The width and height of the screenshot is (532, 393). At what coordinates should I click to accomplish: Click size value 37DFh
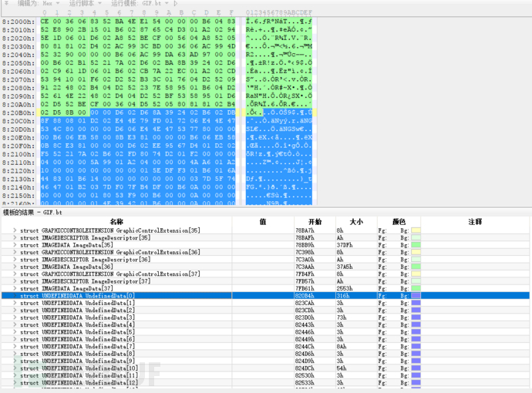pyautogui.click(x=345, y=245)
